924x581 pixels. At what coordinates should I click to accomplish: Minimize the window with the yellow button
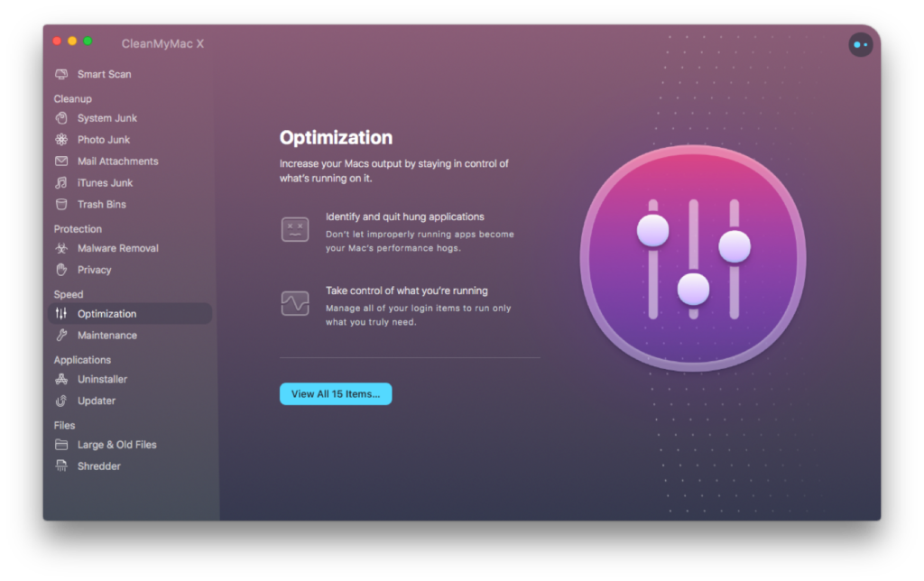[72, 41]
